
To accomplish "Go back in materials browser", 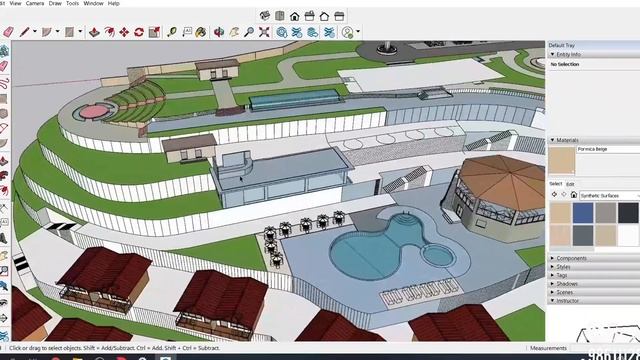I will pyautogui.click(x=554, y=195).
